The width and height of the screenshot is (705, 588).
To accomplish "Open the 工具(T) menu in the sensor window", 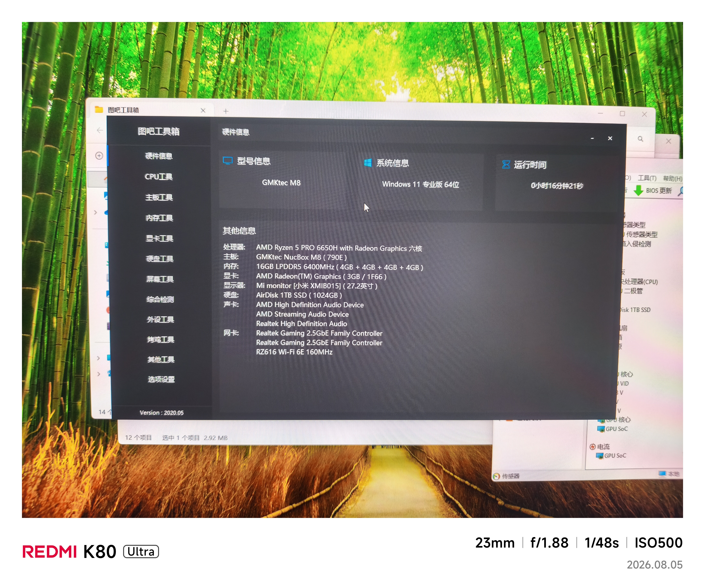I will pyautogui.click(x=647, y=178).
